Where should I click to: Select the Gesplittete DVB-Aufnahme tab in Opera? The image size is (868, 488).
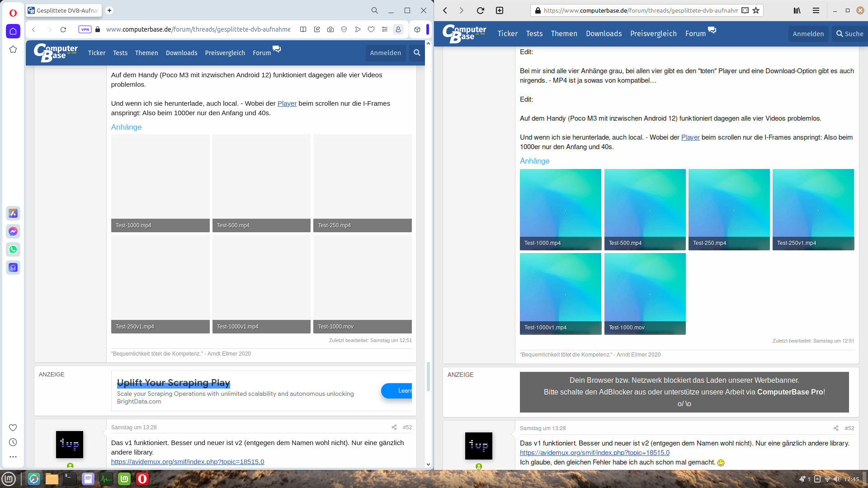63,10
